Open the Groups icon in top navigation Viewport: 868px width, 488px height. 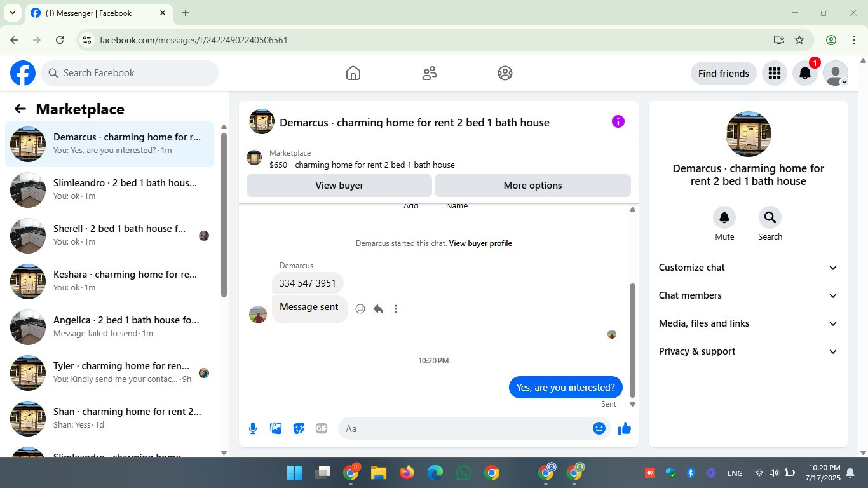(x=505, y=73)
